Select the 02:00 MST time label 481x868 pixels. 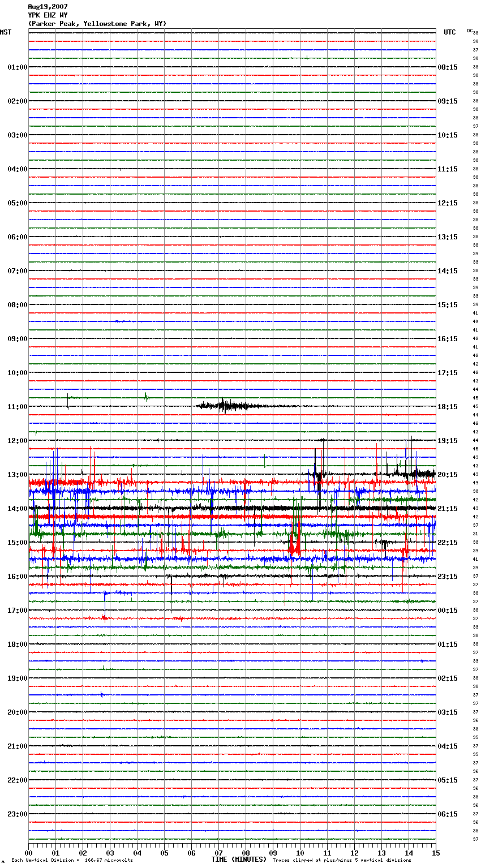(x=17, y=101)
